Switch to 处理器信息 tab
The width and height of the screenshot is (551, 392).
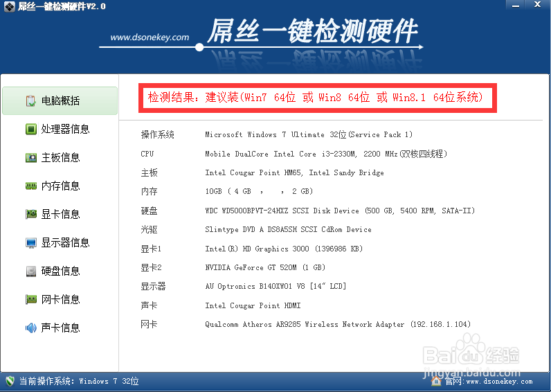click(60, 129)
